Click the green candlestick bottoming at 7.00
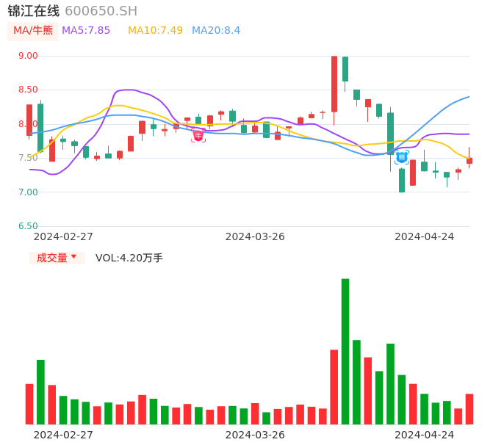 [x=402, y=181]
